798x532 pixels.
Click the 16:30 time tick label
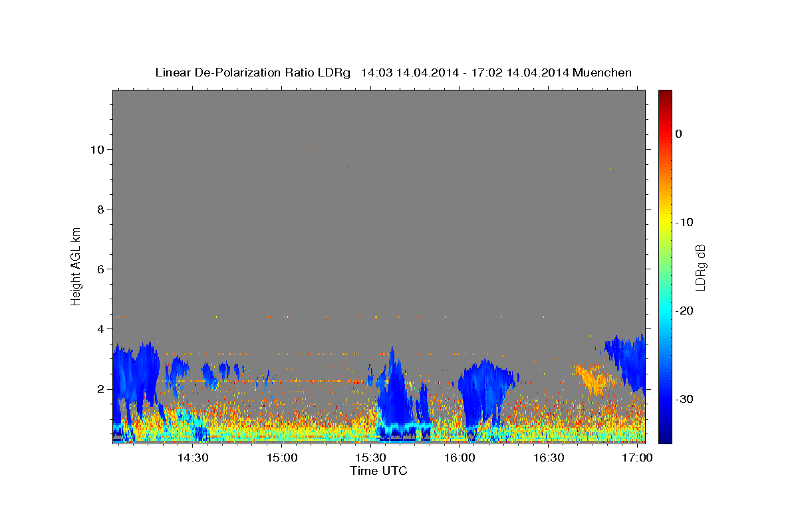coord(549,458)
